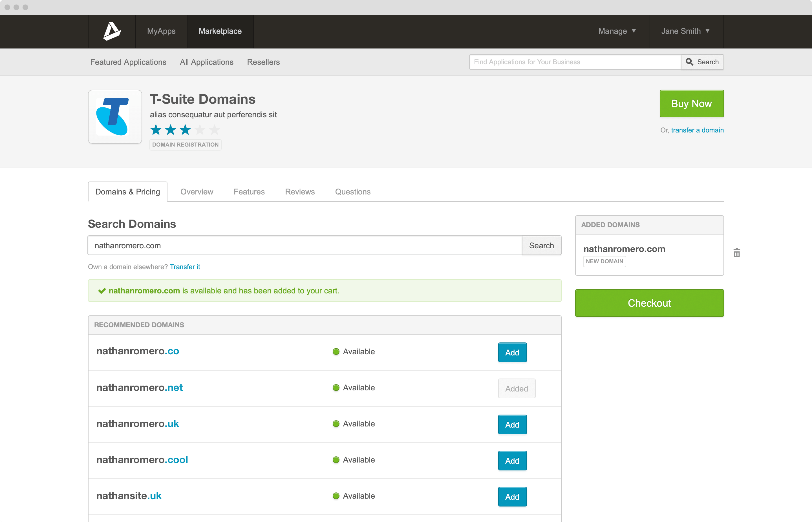Click the AppDirect logo icon
Screen dimensions: 812x522
[x=112, y=31]
